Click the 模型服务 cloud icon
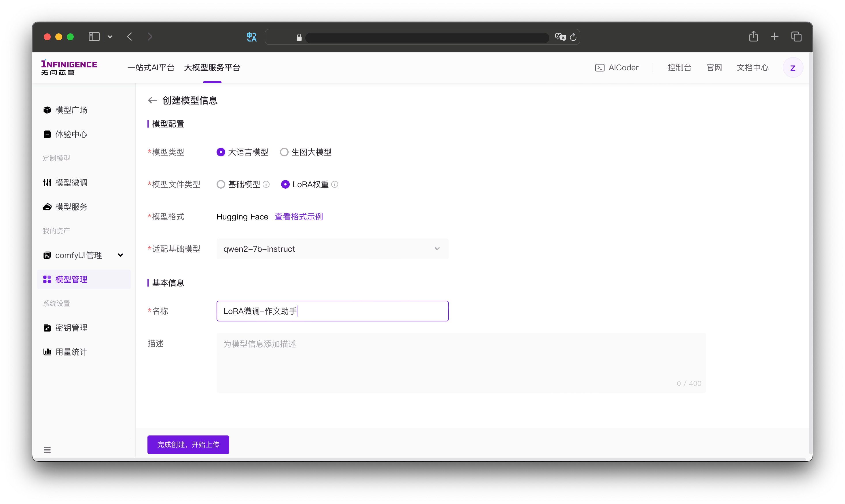The image size is (845, 504). pos(47,207)
